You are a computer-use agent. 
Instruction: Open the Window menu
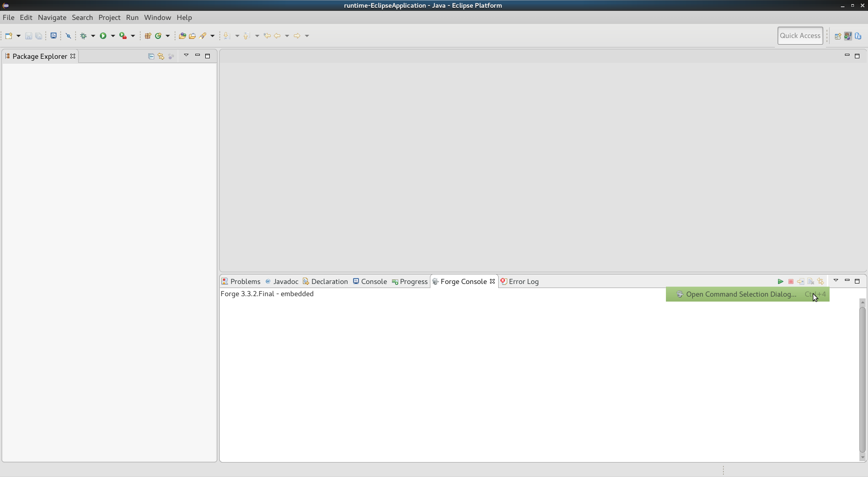click(x=157, y=17)
